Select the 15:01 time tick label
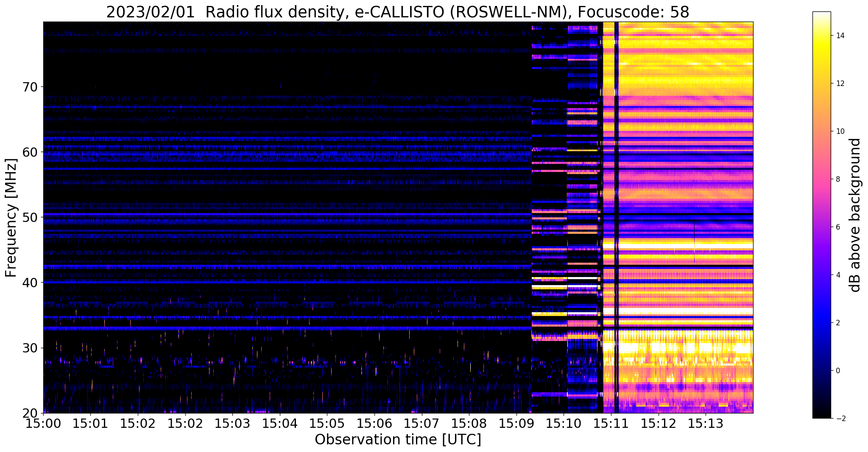Screen dimensions: 868x452 click(90, 423)
